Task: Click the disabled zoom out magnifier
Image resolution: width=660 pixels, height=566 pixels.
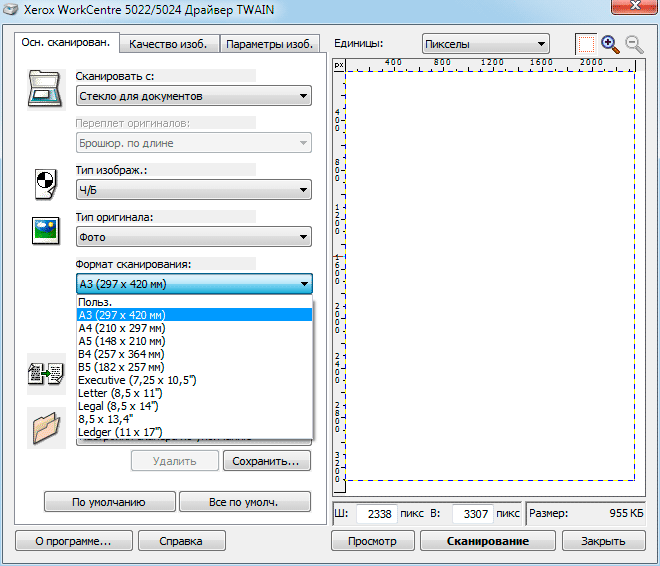Action: (634, 44)
